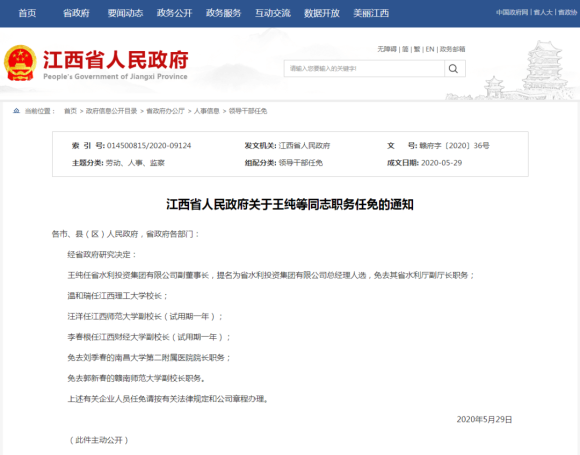The height and width of the screenshot is (455, 580).
Task: Open the 省政府 navigation menu item
Action: [x=76, y=13]
